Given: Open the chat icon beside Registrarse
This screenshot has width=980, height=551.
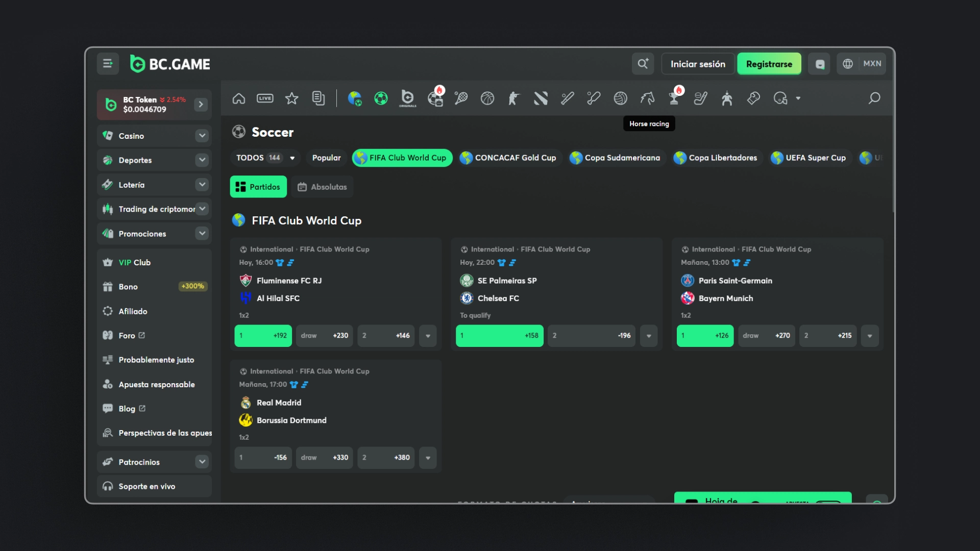Looking at the screenshot, I should click(819, 64).
